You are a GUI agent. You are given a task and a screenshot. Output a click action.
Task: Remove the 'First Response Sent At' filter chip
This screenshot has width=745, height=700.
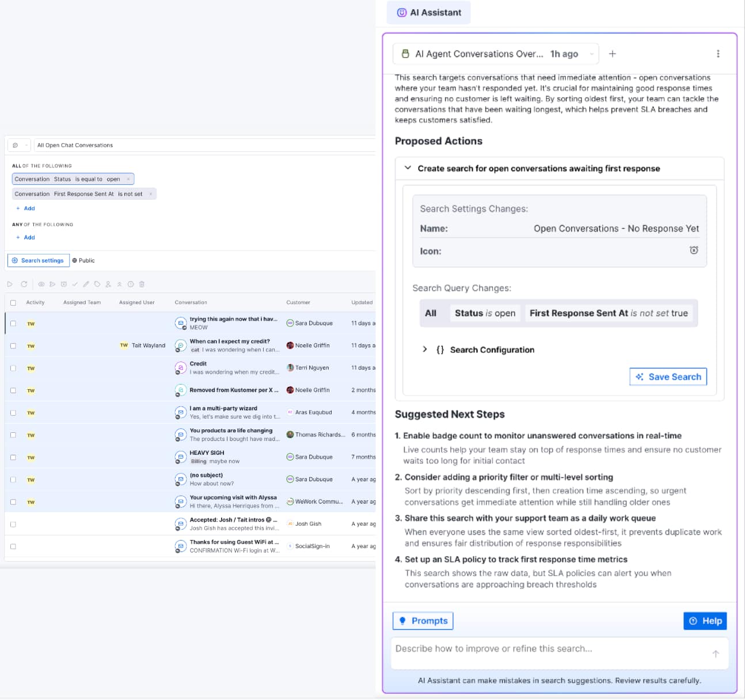click(149, 193)
